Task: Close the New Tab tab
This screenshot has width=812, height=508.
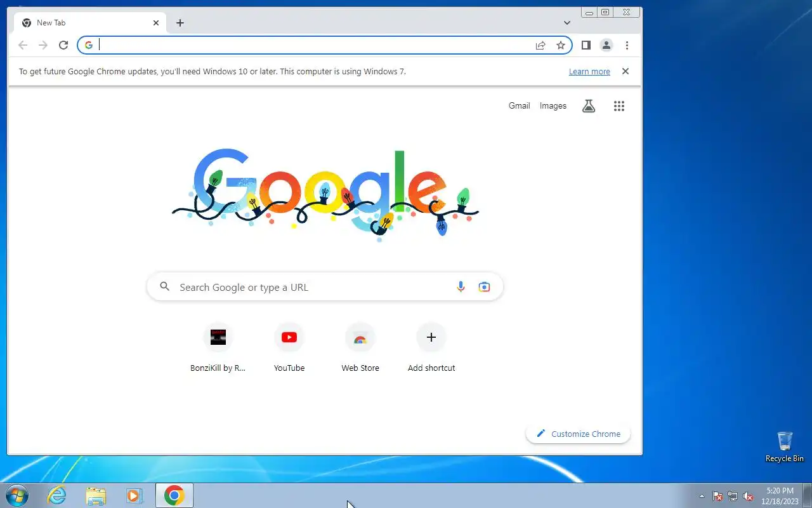Action: tap(156, 23)
